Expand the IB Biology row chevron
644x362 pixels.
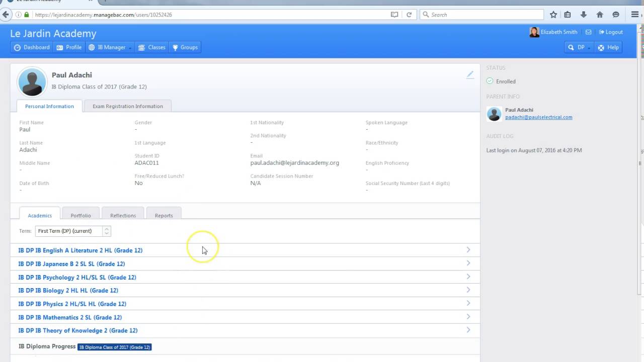point(468,290)
